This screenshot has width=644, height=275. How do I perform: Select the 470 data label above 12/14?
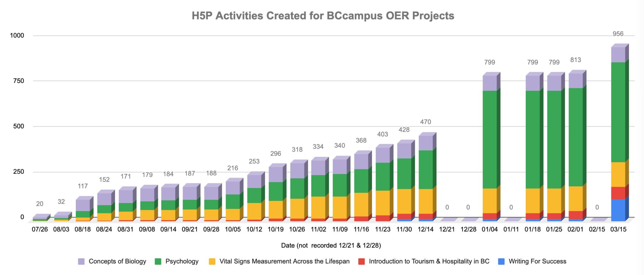point(425,122)
